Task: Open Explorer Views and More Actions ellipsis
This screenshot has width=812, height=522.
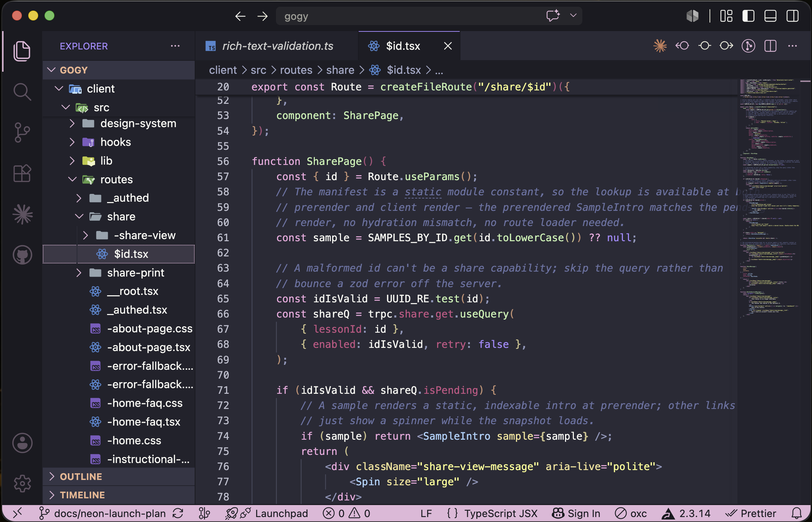Action: [175, 46]
